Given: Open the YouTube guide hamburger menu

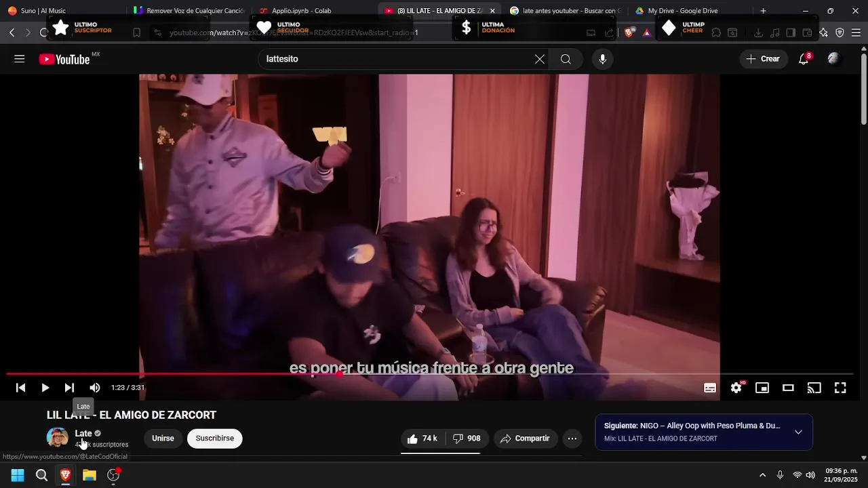Looking at the screenshot, I should [x=20, y=59].
